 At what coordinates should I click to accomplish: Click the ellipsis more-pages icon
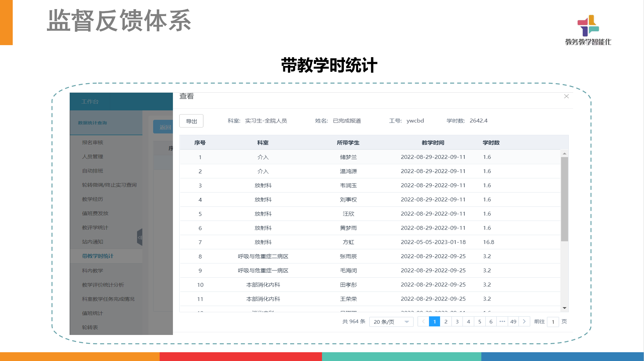click(502, 321)
